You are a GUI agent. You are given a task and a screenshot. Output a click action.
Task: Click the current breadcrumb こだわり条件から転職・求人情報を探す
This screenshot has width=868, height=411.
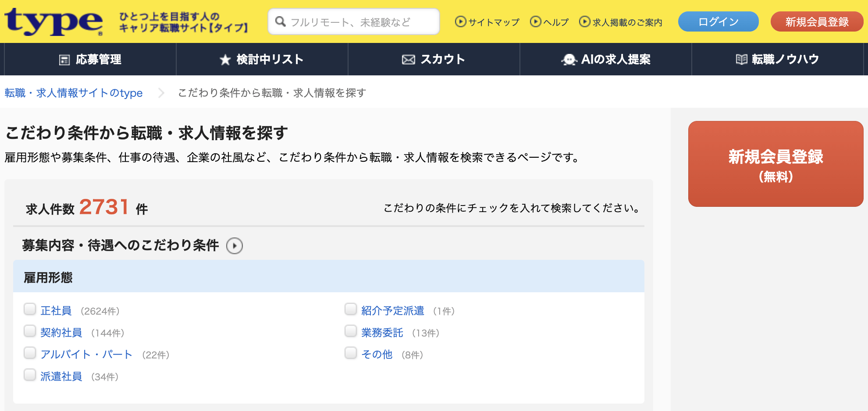click(272, 93)
